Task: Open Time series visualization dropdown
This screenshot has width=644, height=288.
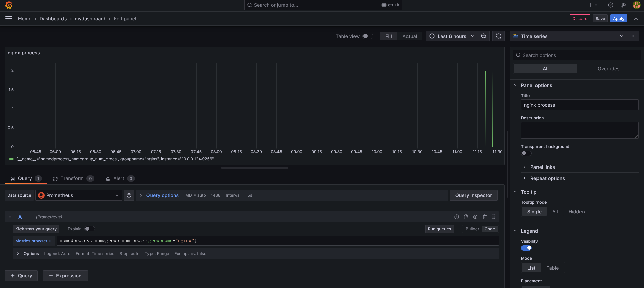Action: point(568,36)
